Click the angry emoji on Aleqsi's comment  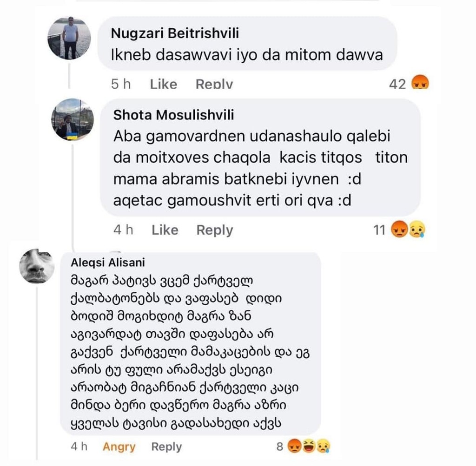pos(294,447)
